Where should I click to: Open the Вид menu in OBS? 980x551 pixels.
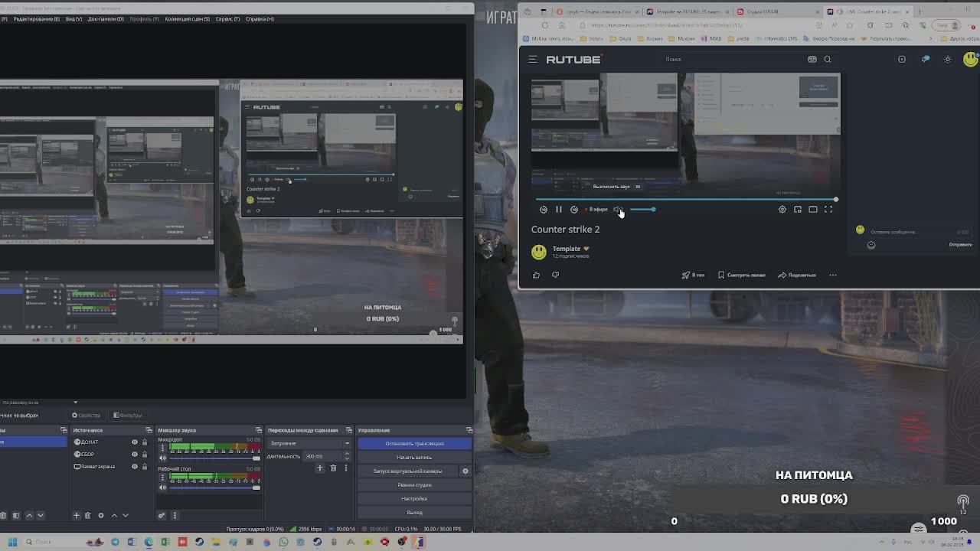tap(73, 18)
